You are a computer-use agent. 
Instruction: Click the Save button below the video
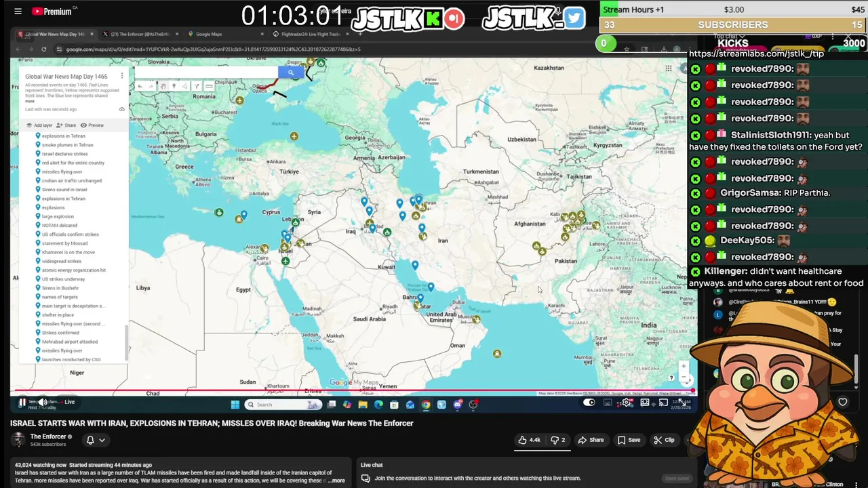pos(629,440)
